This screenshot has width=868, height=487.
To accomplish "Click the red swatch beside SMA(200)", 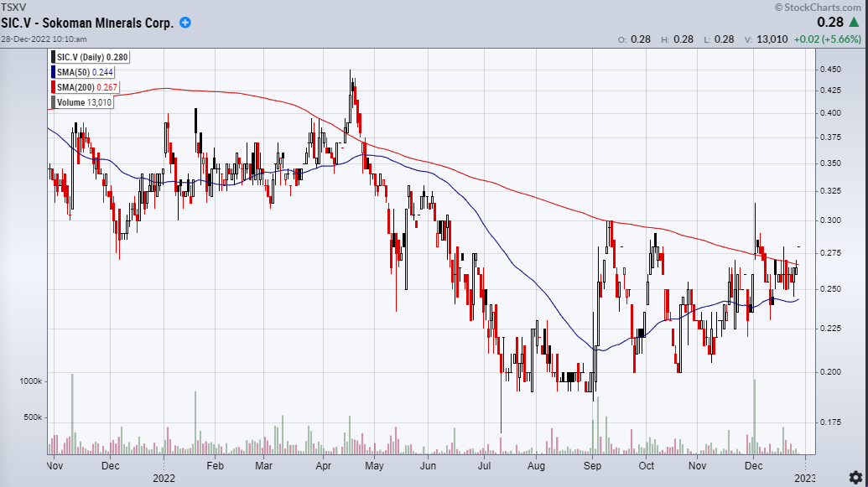I will click(x=53, y=87).
